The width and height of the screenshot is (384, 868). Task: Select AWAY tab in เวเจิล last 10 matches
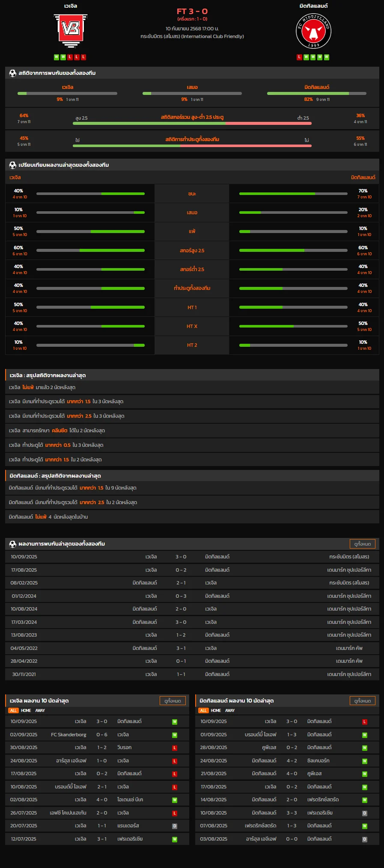(x=40, y=710)
